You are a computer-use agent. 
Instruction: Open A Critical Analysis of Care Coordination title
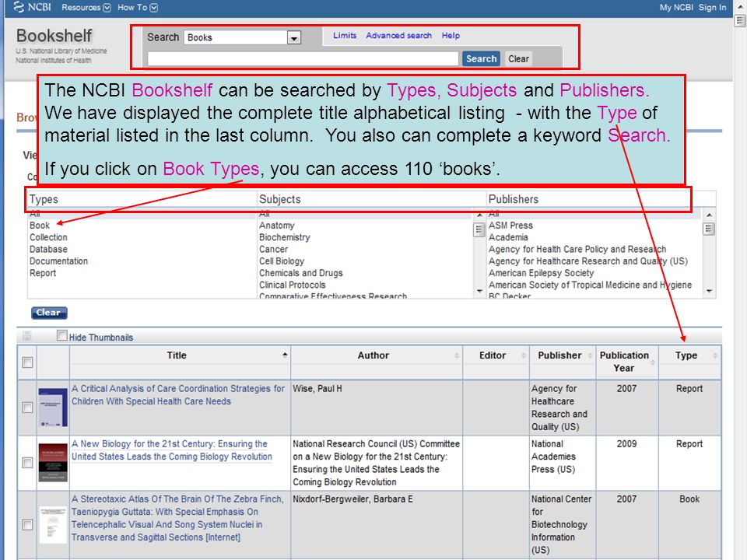(x=177, y=395)
